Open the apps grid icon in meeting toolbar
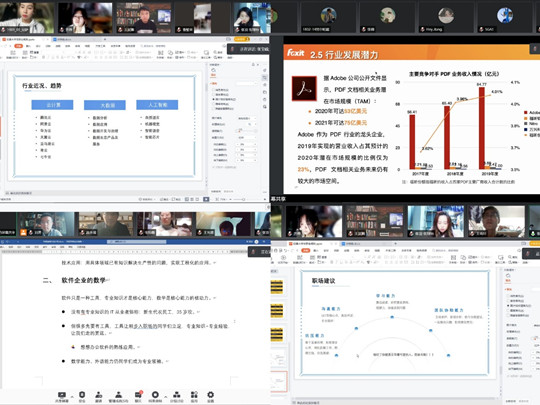Viewport: 540px width, 405px height. tap(194, 395)
